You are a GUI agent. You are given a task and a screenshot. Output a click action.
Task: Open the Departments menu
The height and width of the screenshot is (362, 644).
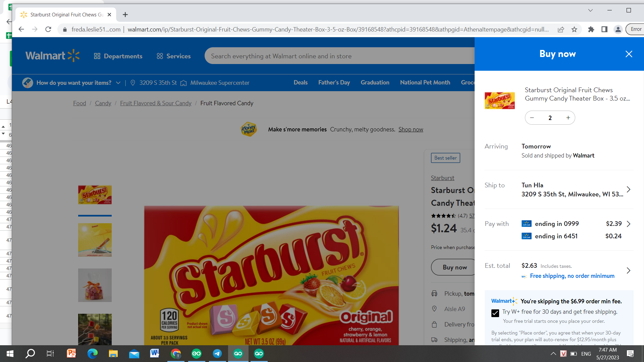click(x=118, y=56)
